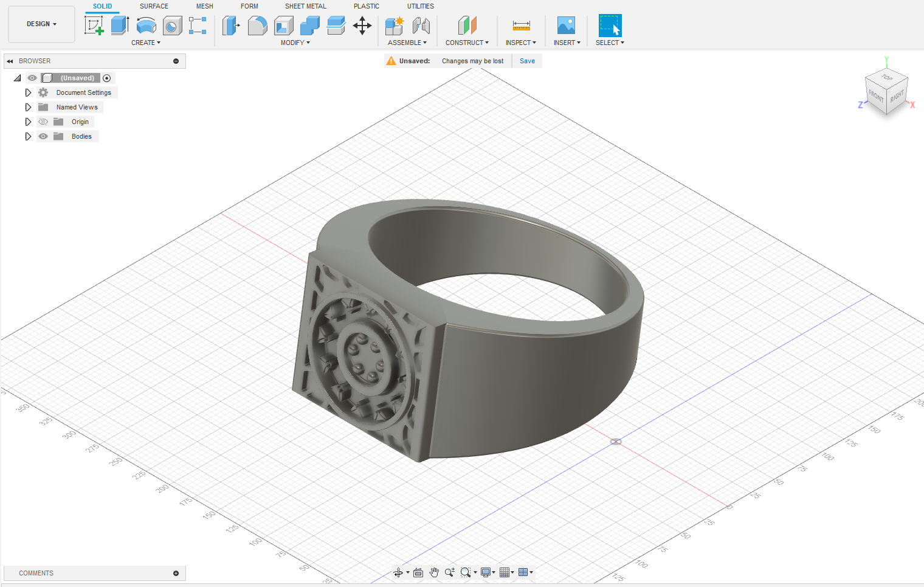924x587 pixels.
Task: Switch to the SURFACE tab
Action: tap(154, 6)
